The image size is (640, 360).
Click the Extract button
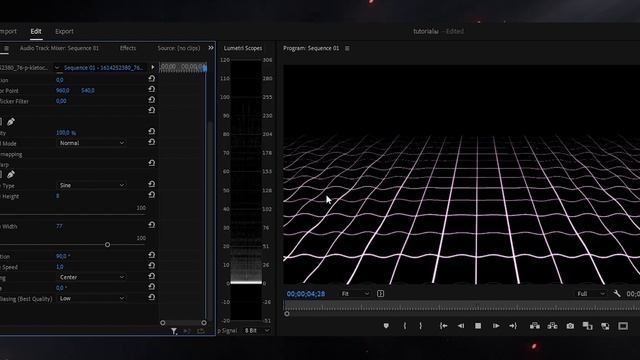pos(552,326)
